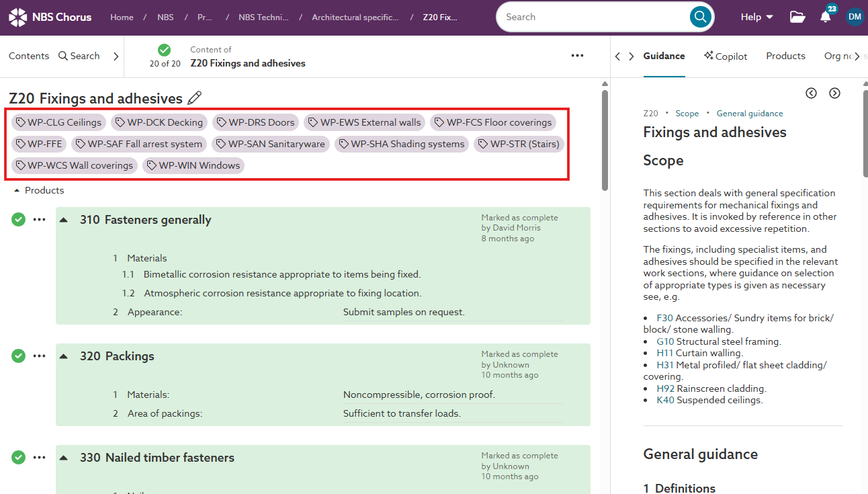Open notifications via the bell icon
Screen dimensions: 868x494
826,17
